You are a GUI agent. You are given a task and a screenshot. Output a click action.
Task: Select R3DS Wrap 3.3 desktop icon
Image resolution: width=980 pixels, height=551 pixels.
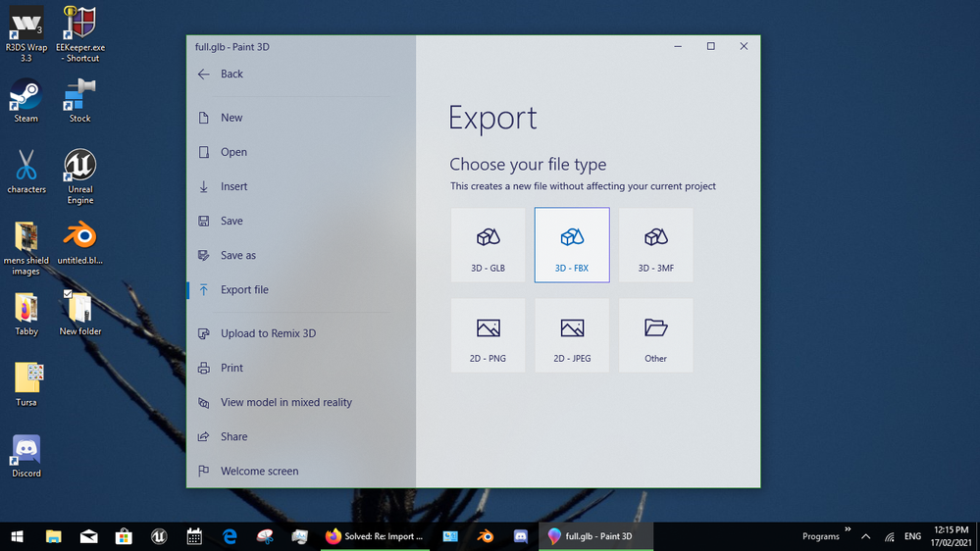pos(26,34)
